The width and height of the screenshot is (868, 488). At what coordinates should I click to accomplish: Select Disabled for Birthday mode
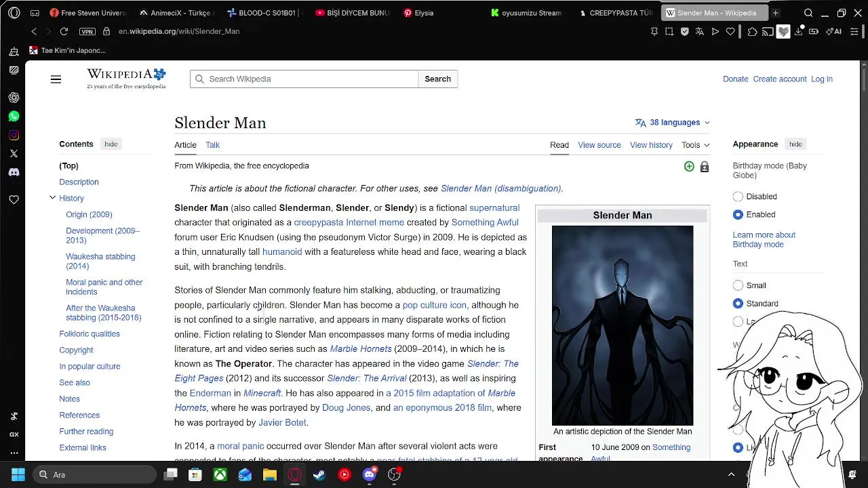pos(738,197)
